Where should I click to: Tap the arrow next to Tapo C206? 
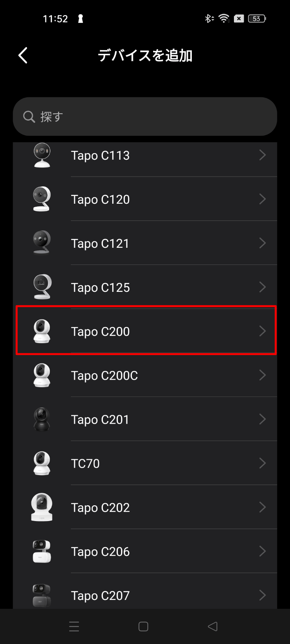click(263, 551)
